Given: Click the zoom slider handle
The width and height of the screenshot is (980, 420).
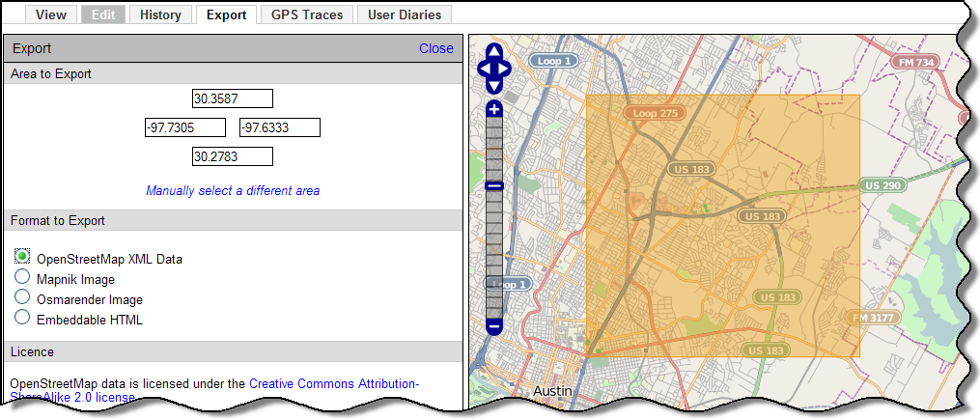Looking at the screenshot, I should coord(493,185).
